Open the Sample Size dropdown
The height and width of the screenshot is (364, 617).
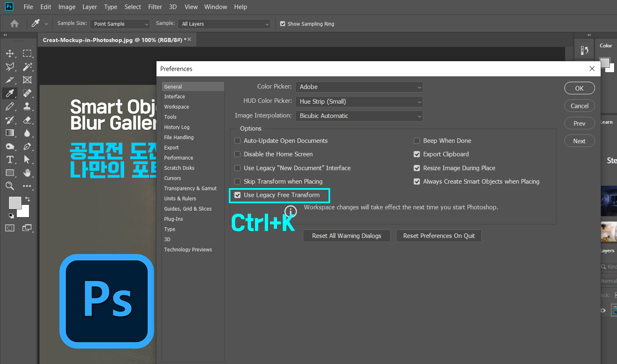120,24
